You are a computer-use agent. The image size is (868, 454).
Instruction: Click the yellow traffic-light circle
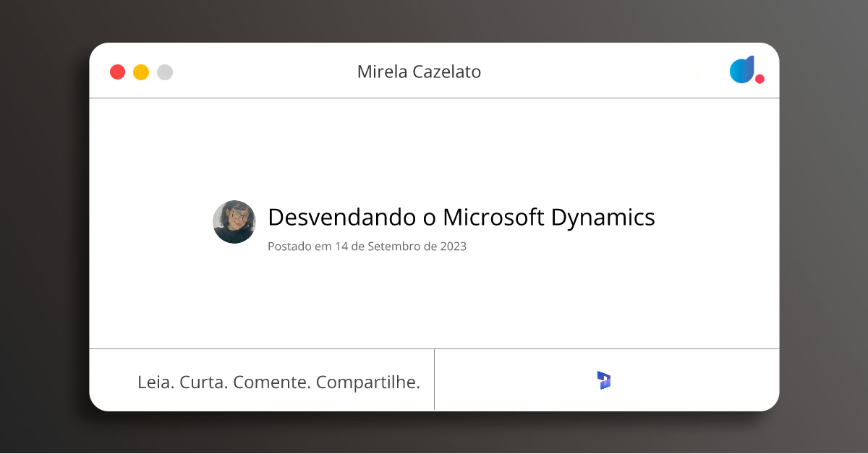[140, 72]
